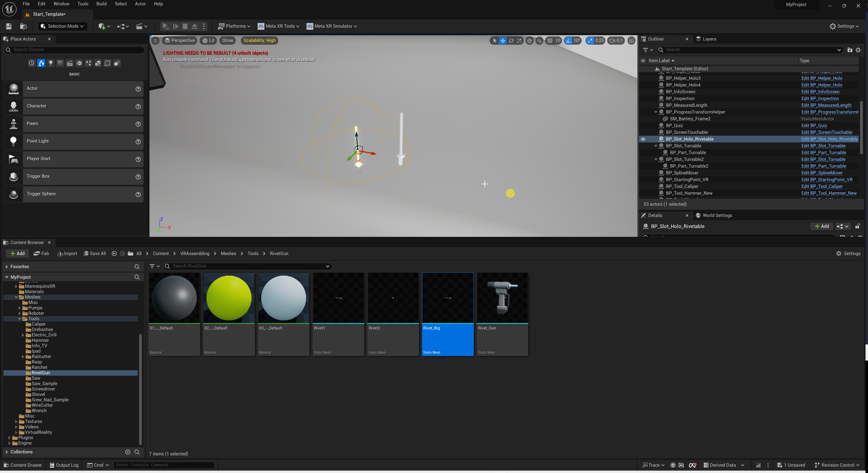This screenshot has width=868, height=473.
Task: Expand the Electric_Drill folder
Action: click(23, 335)
